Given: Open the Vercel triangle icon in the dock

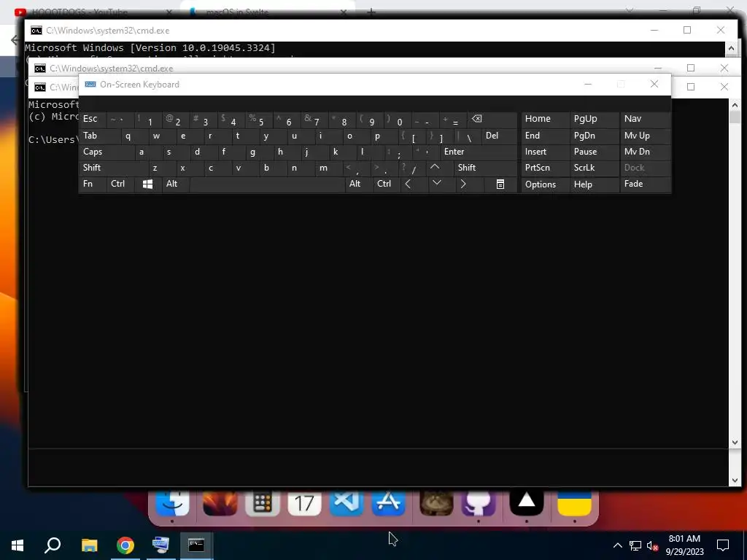Looking at the screenshot, I should click(527, 502).
